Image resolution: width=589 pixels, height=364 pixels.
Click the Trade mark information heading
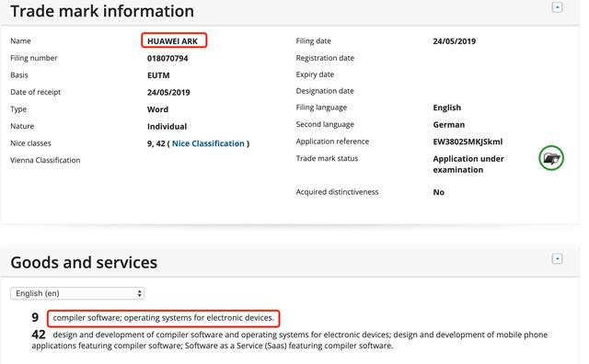coord(102,11)
